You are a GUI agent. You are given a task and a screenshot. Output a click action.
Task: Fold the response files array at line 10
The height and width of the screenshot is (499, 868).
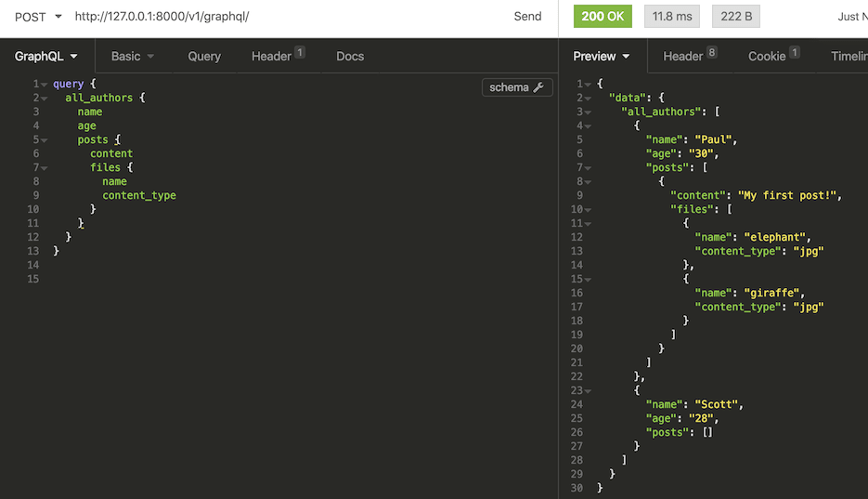tap(588, 210)
